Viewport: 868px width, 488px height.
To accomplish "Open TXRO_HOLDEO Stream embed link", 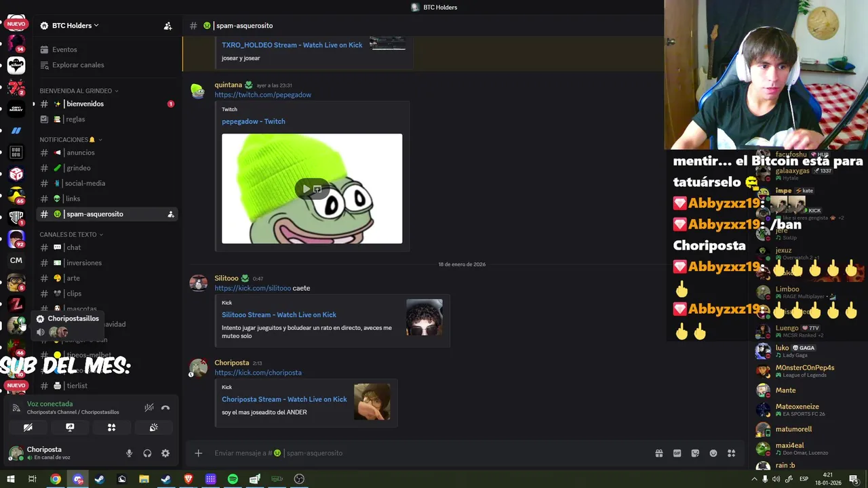I will click(292, 45).
